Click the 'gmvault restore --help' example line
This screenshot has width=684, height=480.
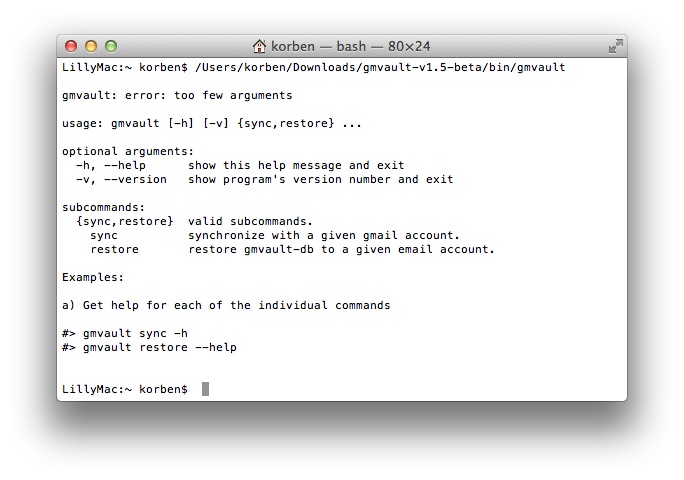coord(149,347)
